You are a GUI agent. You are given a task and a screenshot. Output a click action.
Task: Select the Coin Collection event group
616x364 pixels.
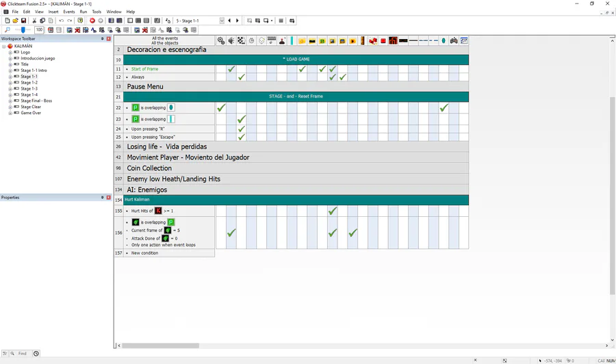coord(296,168)
